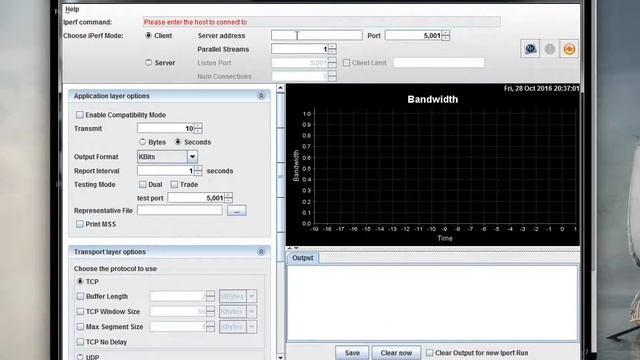Click the Save button
The width and height of the screenshot is (640, 360).
click(x=352, y=353)
